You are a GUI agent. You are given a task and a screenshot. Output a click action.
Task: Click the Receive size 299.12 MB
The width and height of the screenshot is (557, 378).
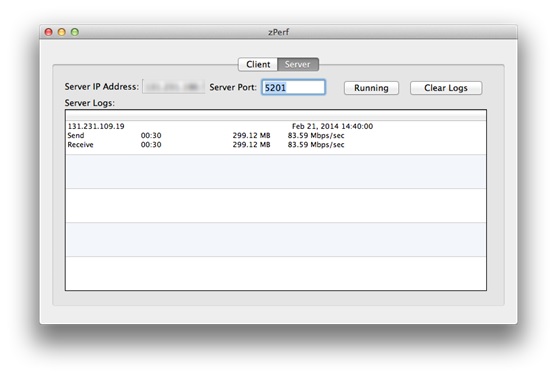[x=252, y=145]
